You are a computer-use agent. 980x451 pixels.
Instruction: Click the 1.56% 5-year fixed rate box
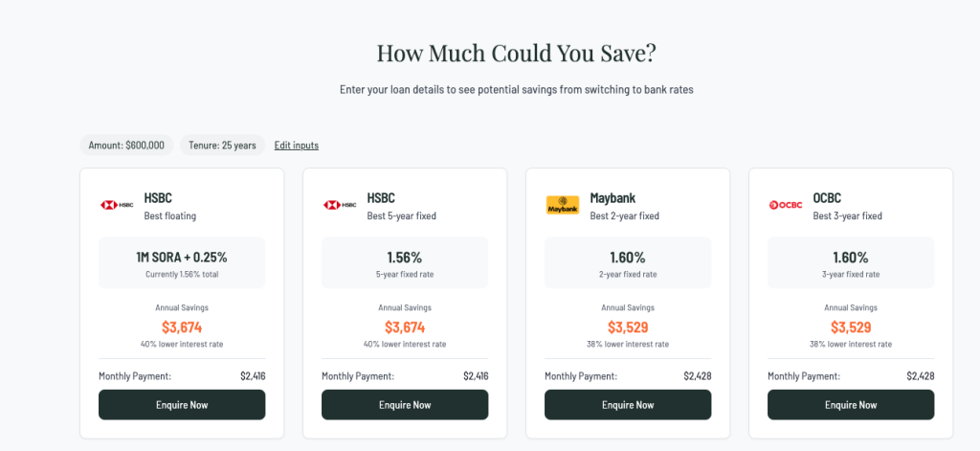point(405,263)
